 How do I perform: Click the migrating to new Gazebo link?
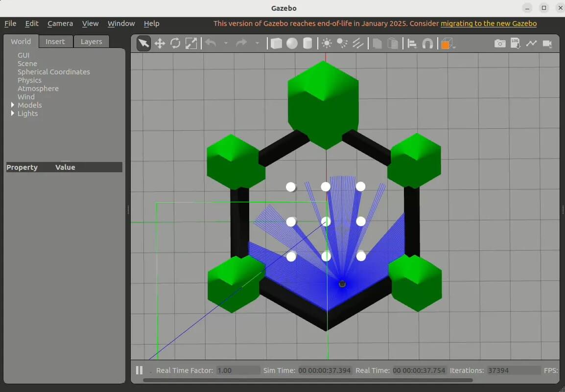[x=489, y=23]
